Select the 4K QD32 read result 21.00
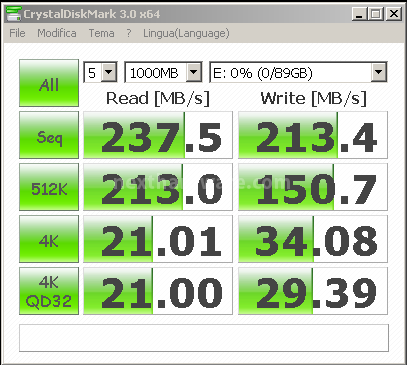The height and width of the screenshot is (365, 407). [x=158, y=291]
